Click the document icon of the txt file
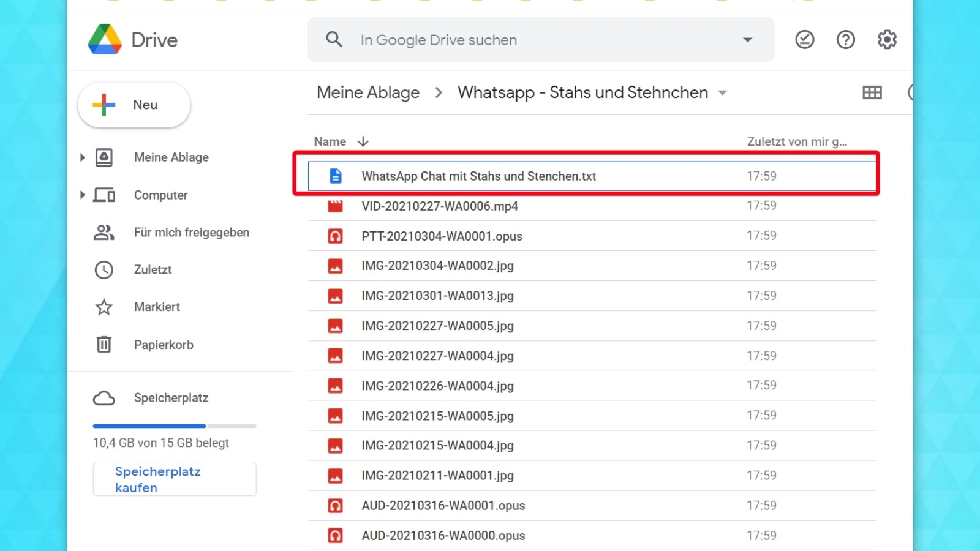Viewport: 980px width, 551px height. pos(336,176)
